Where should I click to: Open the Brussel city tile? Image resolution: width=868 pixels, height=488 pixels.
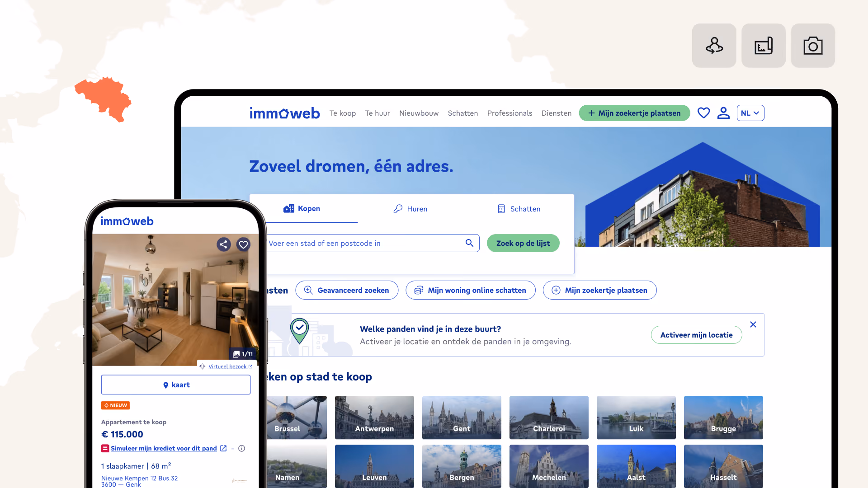(x=296, y=418)
